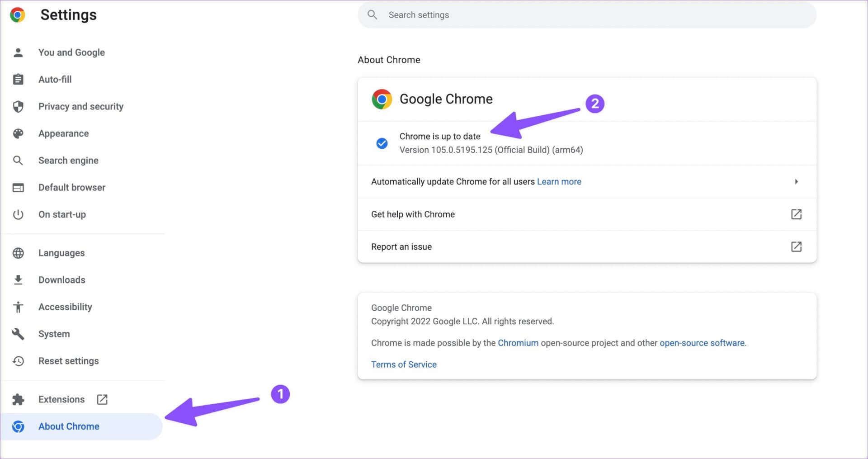Click the Chrome logo beside Settings title

[18, 15]
